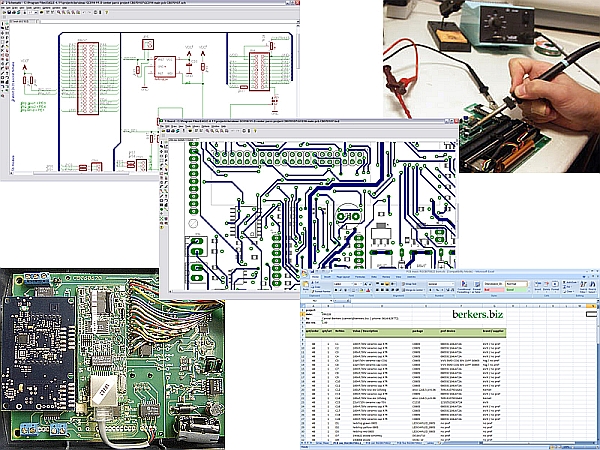600x450 pixels.
Task: Click the berkers.biz logo in the spreadsheet
Action: [478, 315]
